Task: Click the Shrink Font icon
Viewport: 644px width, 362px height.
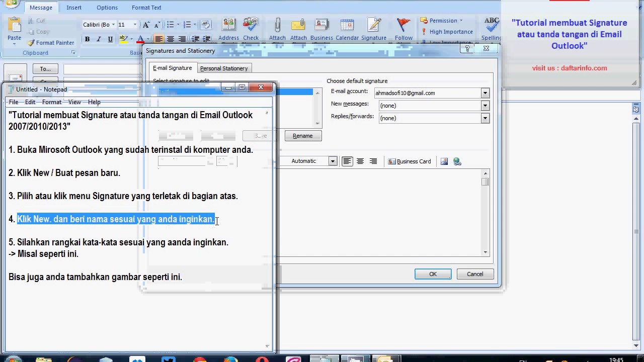Action: tap(157, 25)
